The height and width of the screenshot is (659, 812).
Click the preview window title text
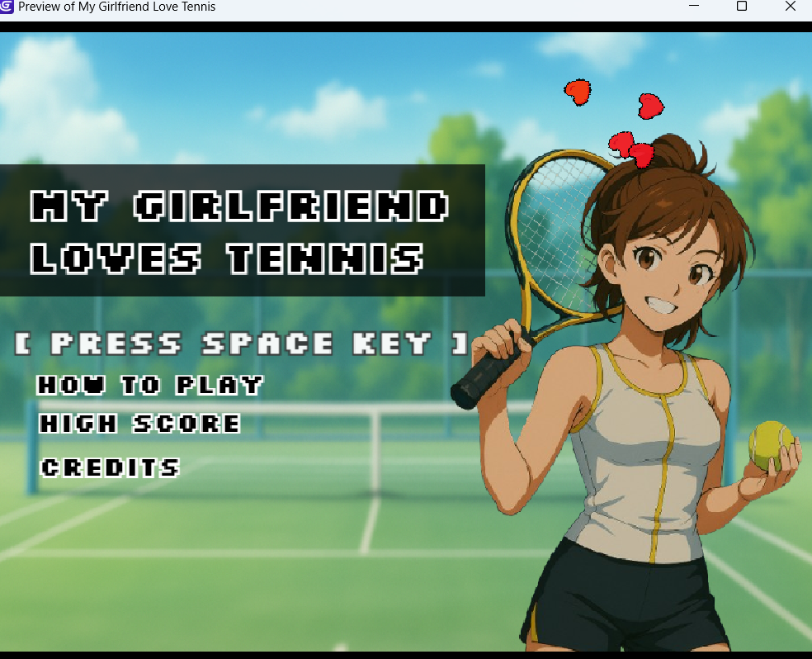117,7
